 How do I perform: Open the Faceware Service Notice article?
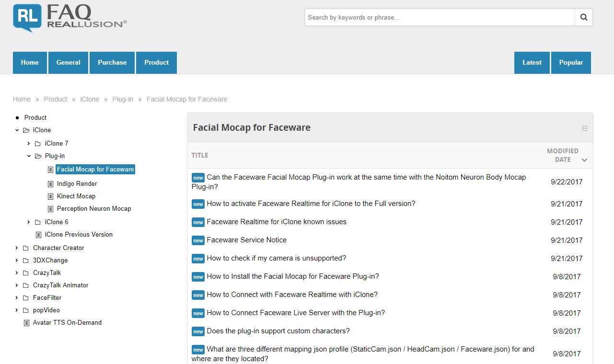pyautogui.click(x=247, y=240)
